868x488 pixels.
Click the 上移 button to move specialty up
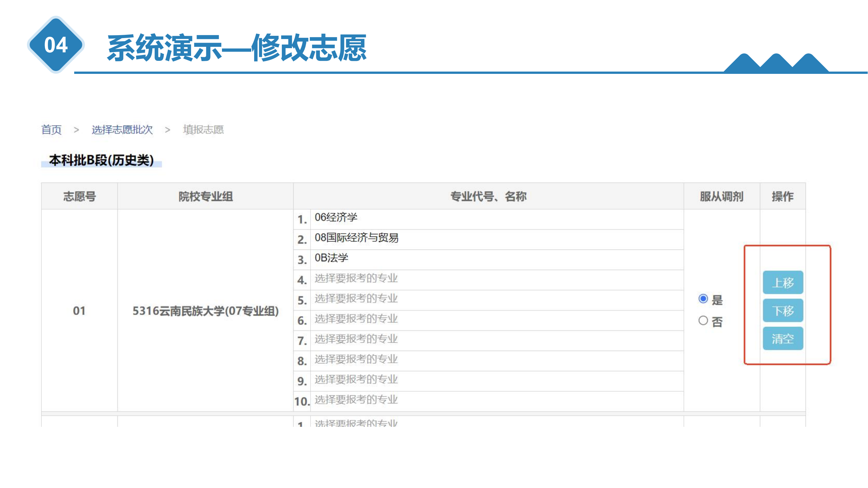pos(783,282)
